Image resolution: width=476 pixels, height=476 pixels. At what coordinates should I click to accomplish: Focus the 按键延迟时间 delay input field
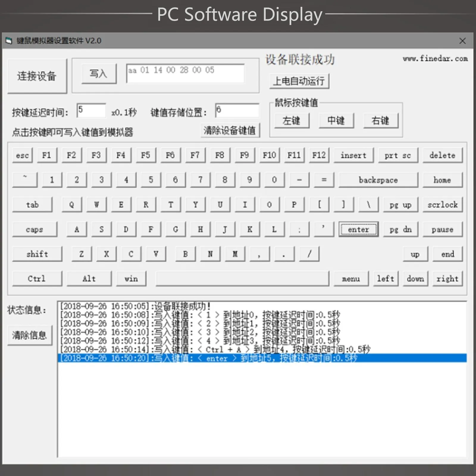click(x=91, y=110)
